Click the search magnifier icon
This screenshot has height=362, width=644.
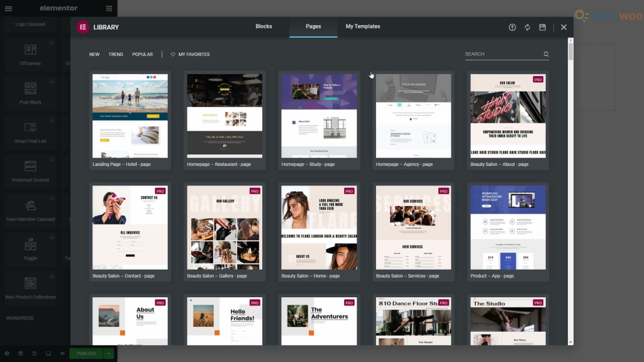click(547, 54)
